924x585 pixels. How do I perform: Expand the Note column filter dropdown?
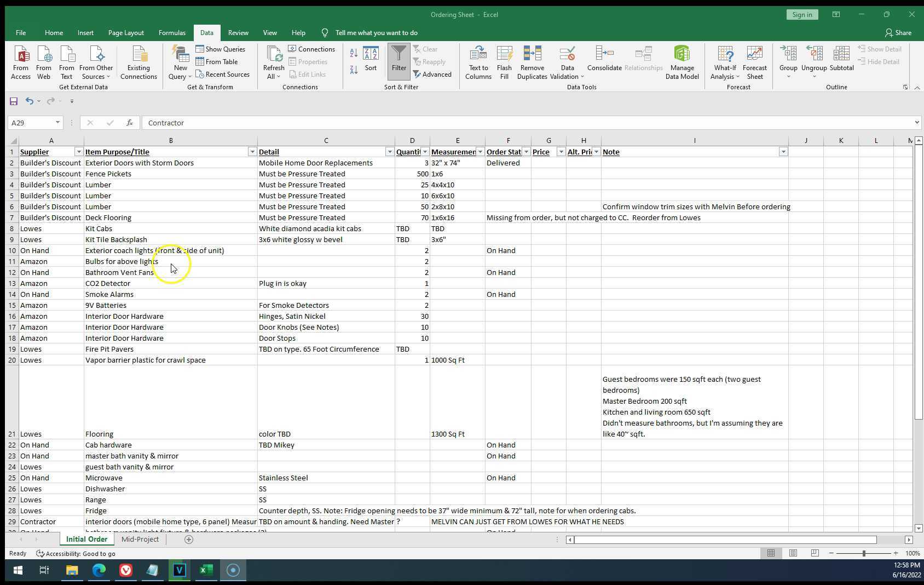(x=783, y=152)
